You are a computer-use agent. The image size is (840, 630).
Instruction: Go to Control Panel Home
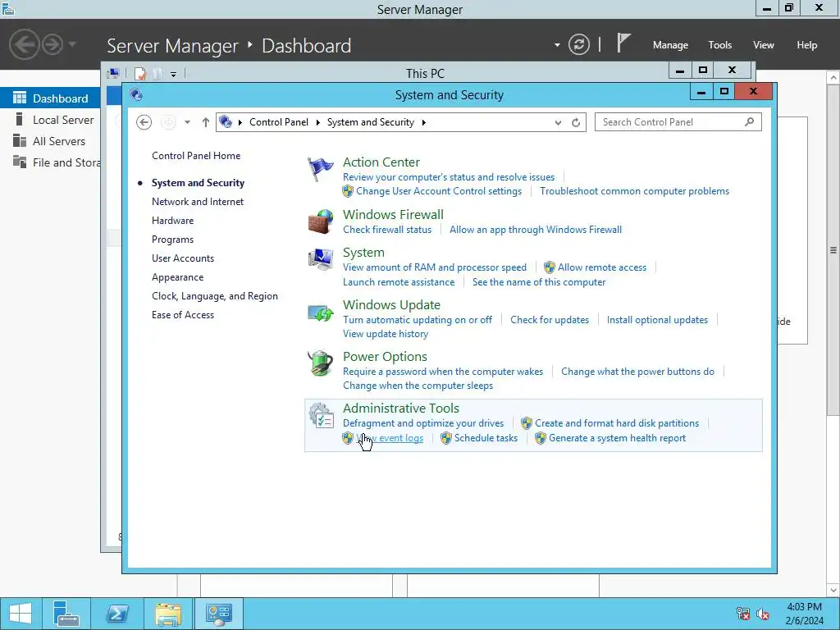pos(196,155)
